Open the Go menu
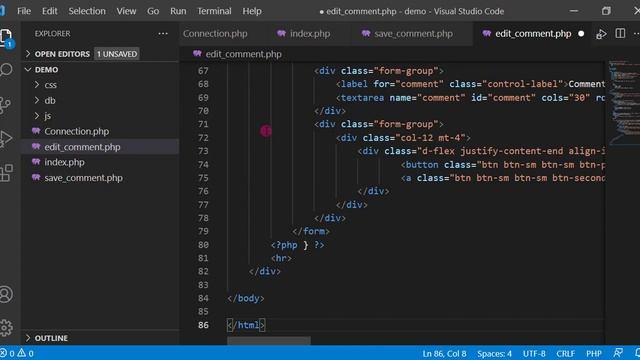 (153, 11)
